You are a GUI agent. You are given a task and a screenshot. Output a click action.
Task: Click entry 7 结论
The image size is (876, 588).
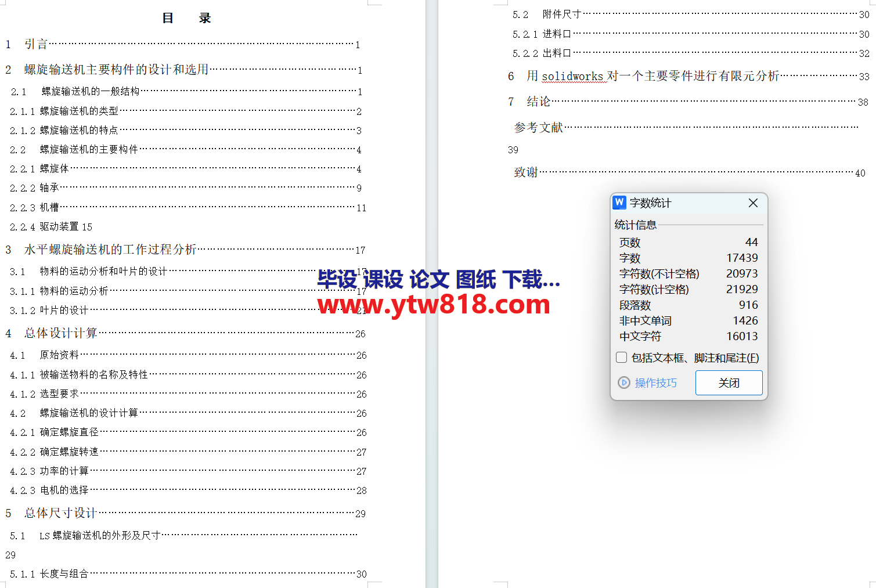pyautogui.click(x=688, y=102)
